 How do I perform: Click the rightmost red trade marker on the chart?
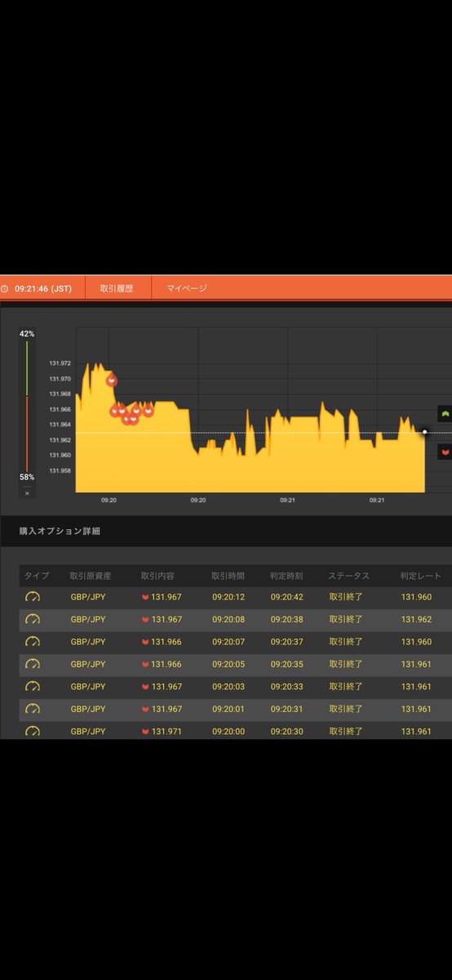(x=148, y=411)
